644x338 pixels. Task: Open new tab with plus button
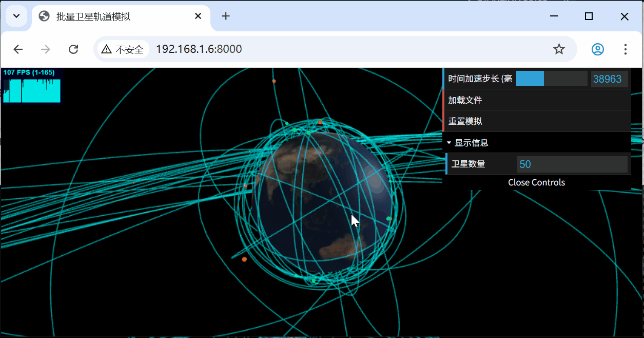[226, 16]
